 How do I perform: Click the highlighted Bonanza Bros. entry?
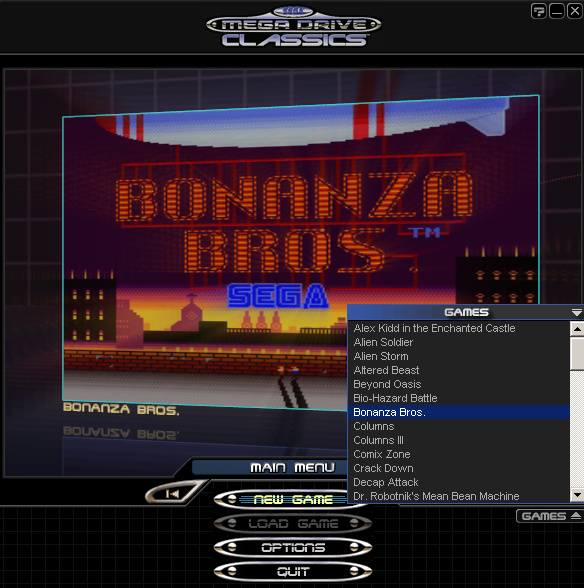click(x=459, y=412)
